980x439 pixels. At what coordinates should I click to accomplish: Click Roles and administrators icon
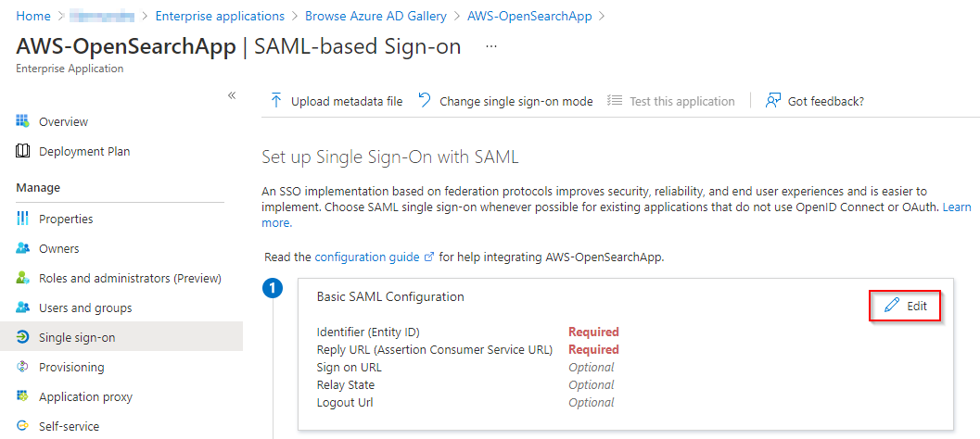(x=23, y=278)
